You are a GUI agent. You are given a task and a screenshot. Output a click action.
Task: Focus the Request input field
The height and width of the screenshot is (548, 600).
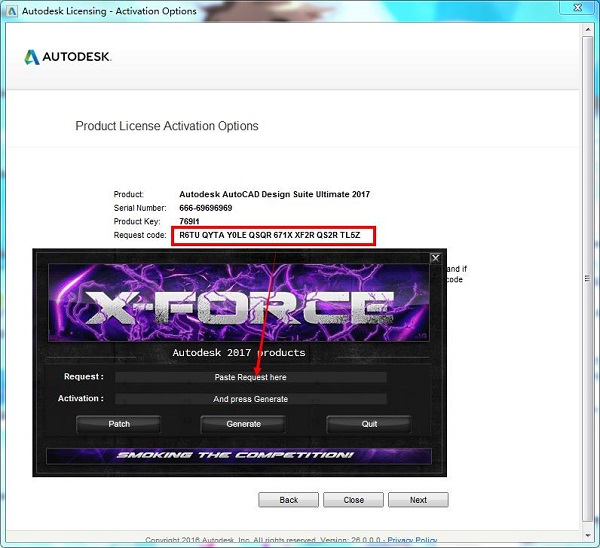tap(250, 377)
